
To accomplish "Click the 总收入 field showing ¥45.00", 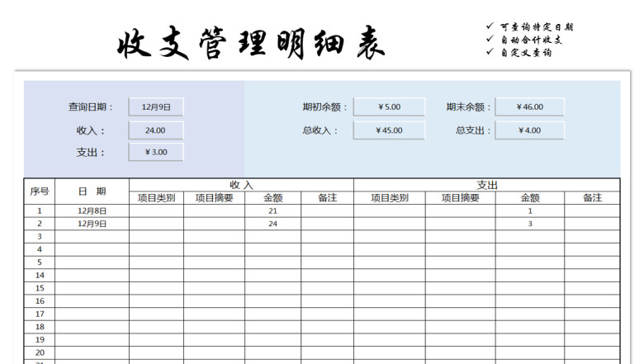I will coord(389,130).
